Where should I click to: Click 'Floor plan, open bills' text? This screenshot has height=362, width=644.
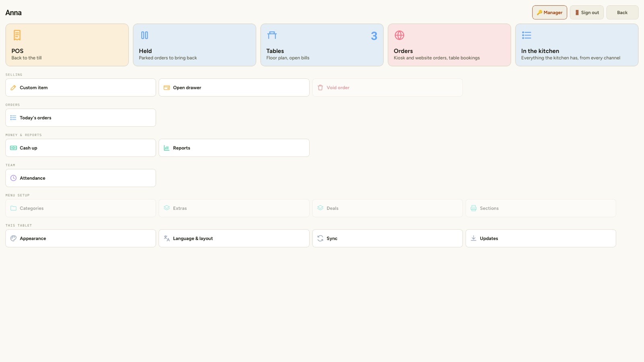(x=288, y=58)
